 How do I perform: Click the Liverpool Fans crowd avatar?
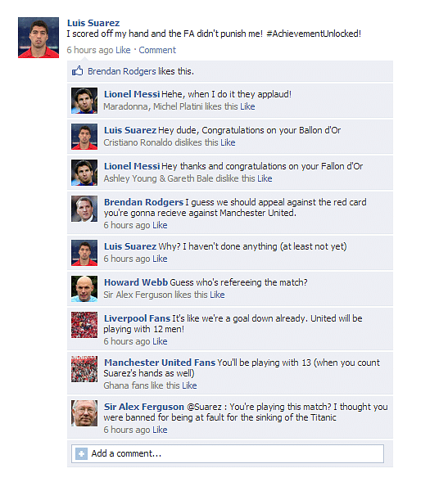click(84, 325)
